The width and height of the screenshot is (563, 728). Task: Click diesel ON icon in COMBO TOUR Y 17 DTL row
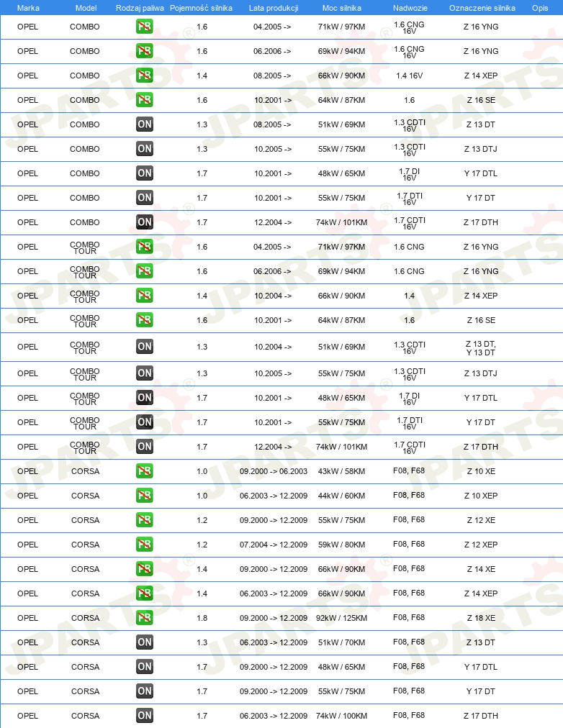(x=145, y=397)
